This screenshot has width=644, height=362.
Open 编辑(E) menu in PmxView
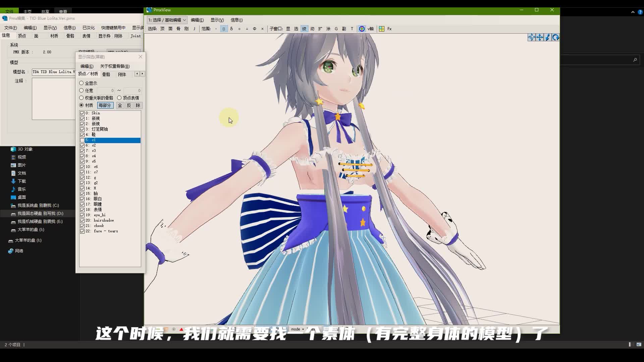[x=197, y=20]
